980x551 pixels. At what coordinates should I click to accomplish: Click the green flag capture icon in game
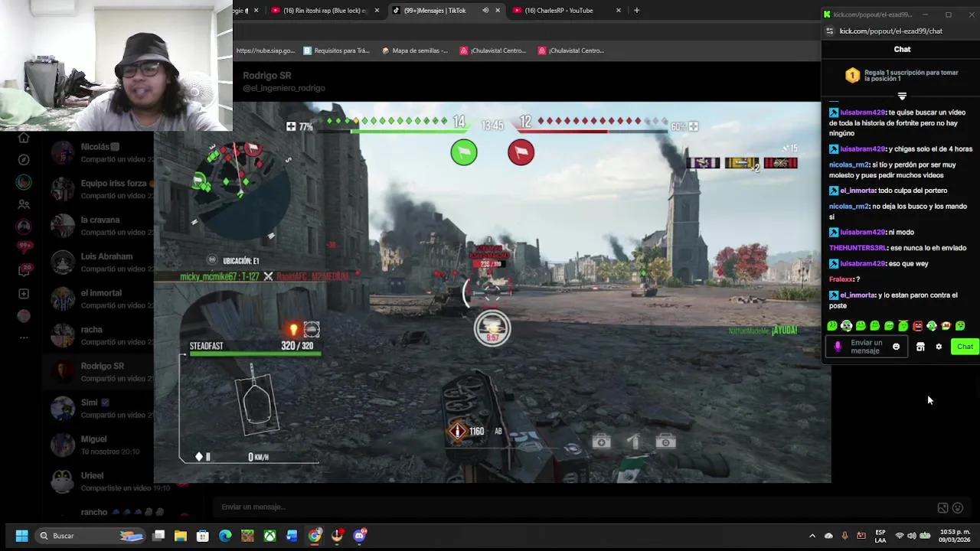[464, 152]
